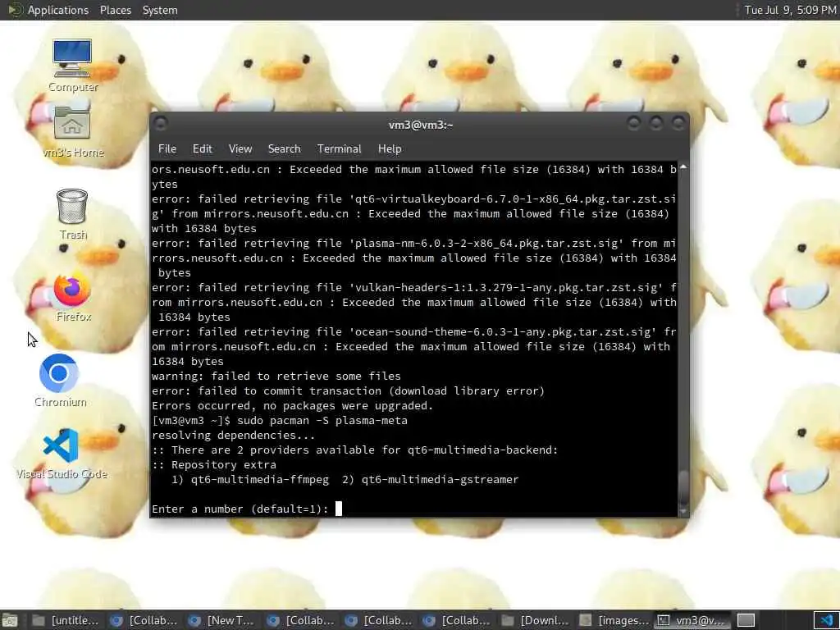Switch to the [New T... taskbar window
This screenshot has width=840, height=630.
click(x=221, y=620)
